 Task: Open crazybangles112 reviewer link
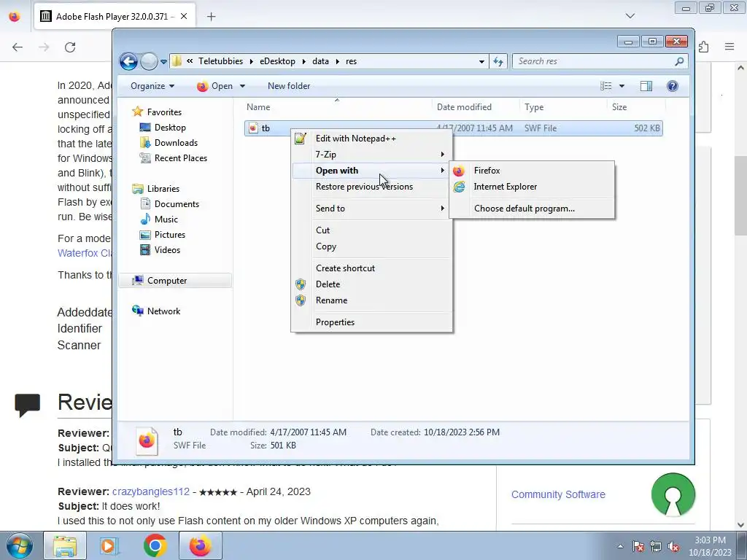click(x=150, y=491)
